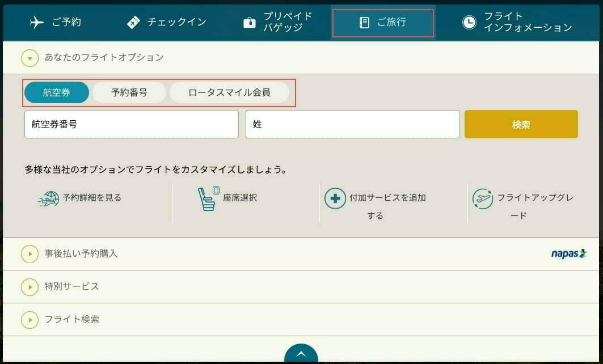
Task: Click the globe-airplane icon for 予約詳細
Action: click(x=48, y=199)
